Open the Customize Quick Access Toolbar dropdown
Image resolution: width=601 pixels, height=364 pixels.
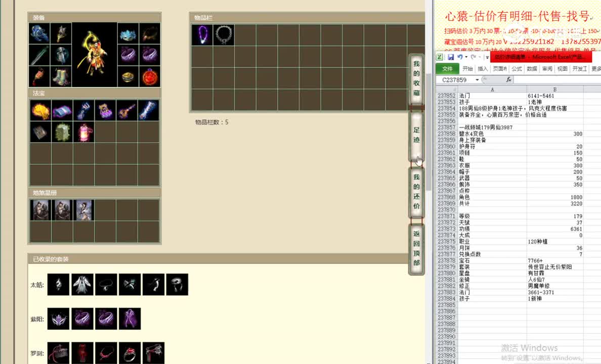coord(487,58)
